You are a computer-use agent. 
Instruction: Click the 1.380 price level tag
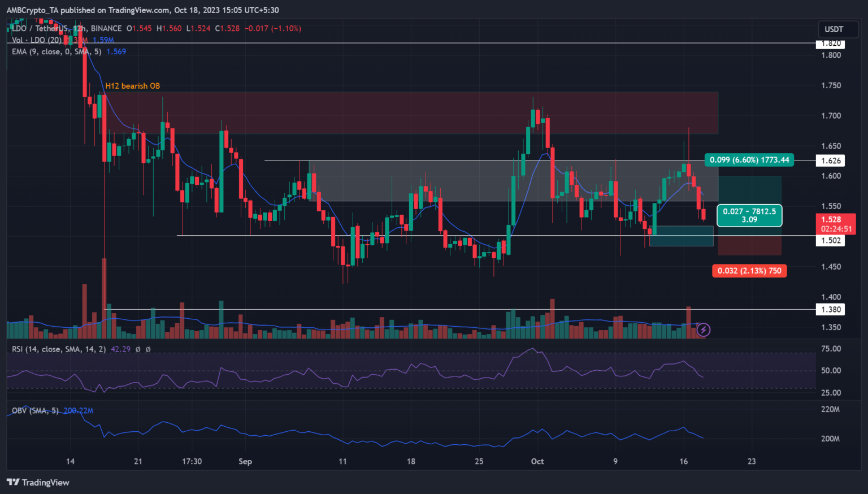coord(831,309)
